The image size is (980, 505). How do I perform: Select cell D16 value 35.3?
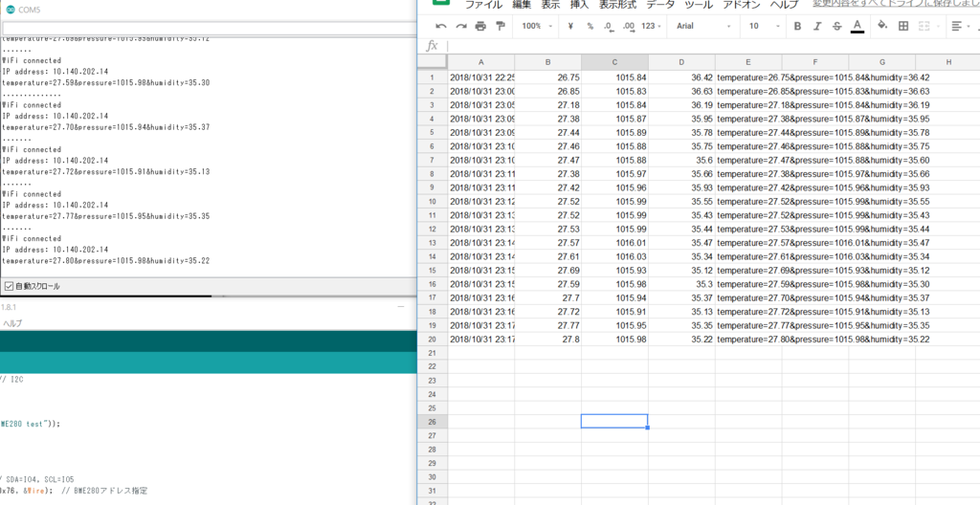click(681, 284)
